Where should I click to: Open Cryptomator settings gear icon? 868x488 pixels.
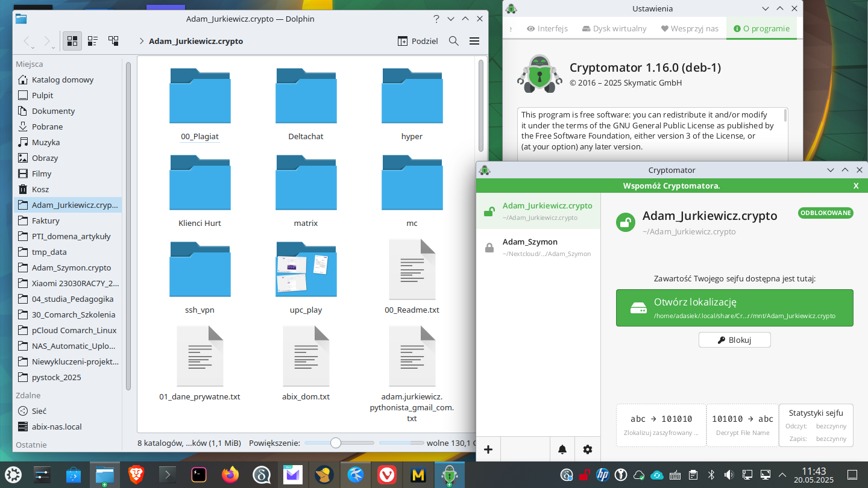coord(588,449)
